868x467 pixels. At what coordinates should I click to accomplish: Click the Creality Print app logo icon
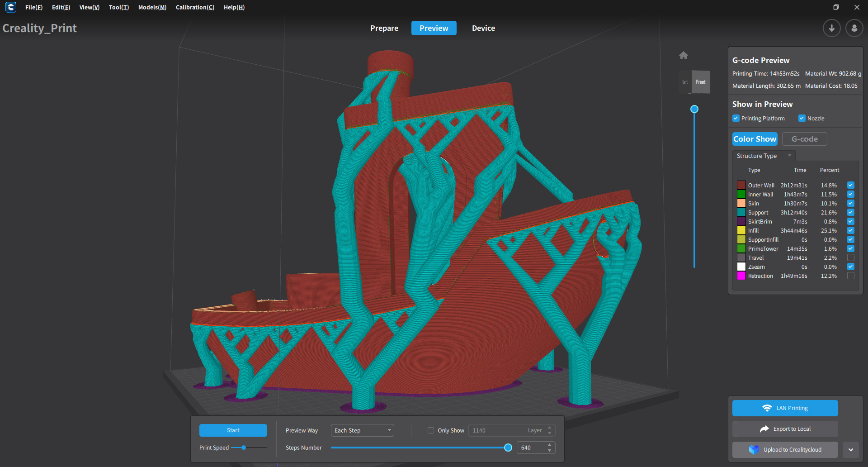coord(11,7)
